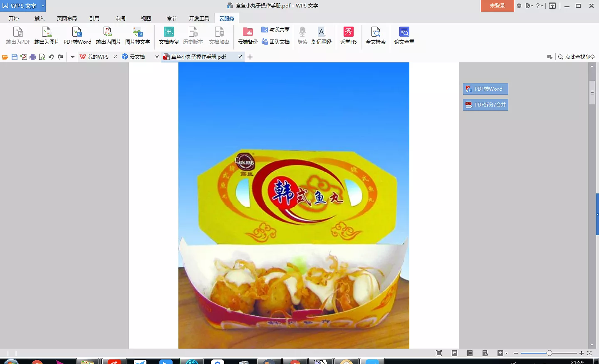The image size is (599, 364).
Task: Go to the 审阅 tab
Action: click(x=120, y=18)
